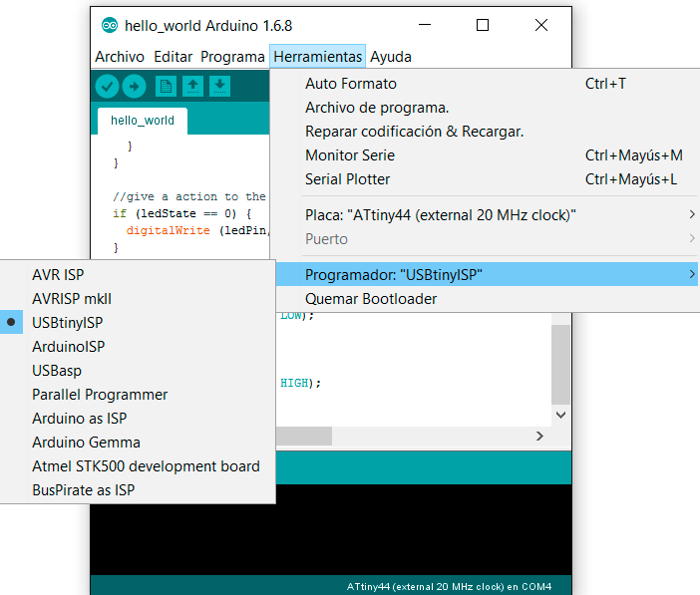The image size is (700, 595).
Task: Click the horizontal scrollbar right arrow
Action: pos(539,436)
